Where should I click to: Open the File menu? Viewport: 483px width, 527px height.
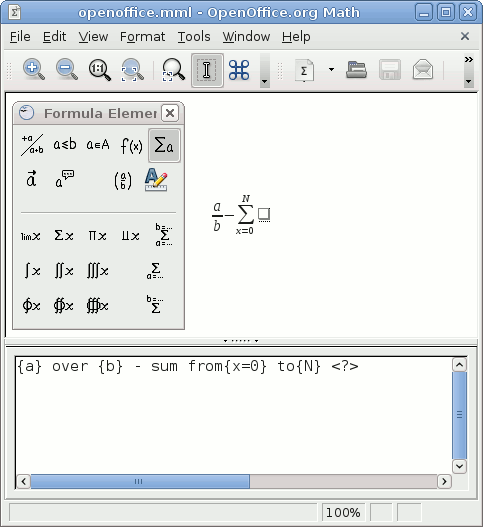pyautogui.click(x=20, y=36)
